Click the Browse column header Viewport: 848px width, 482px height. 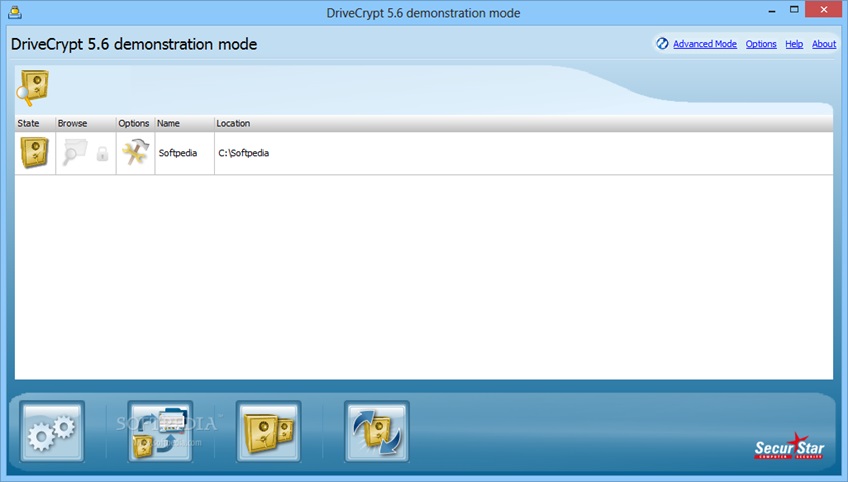pyautogui.click(x=85, y=123)
